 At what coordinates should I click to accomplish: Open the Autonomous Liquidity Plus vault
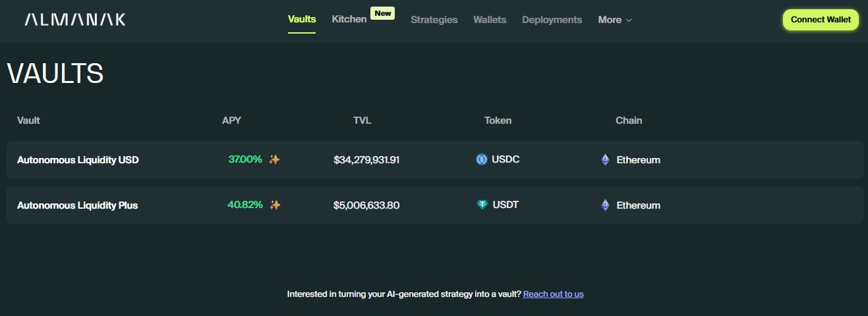coord(77,205)
